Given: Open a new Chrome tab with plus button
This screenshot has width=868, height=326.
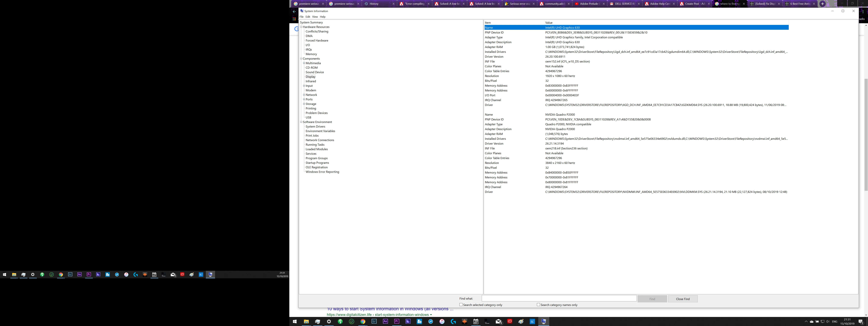Looking at the screenshot, I should tap(822, 4).
